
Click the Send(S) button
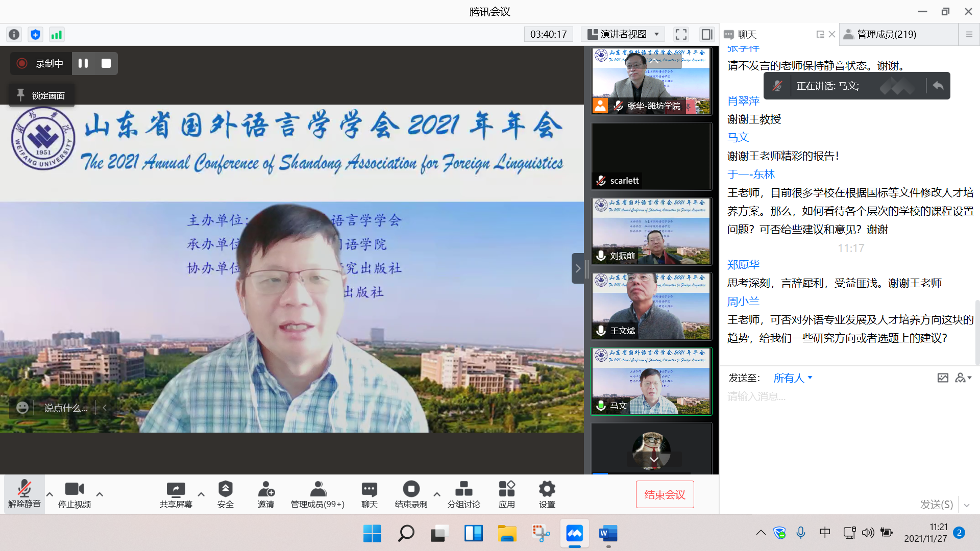[x=936, y=504]
